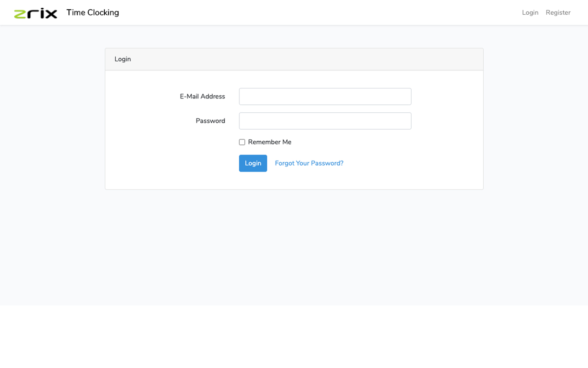This screenshot has width=588, height=368.
Task: Open the Register page from the navbar
Action: coord(558,12)
